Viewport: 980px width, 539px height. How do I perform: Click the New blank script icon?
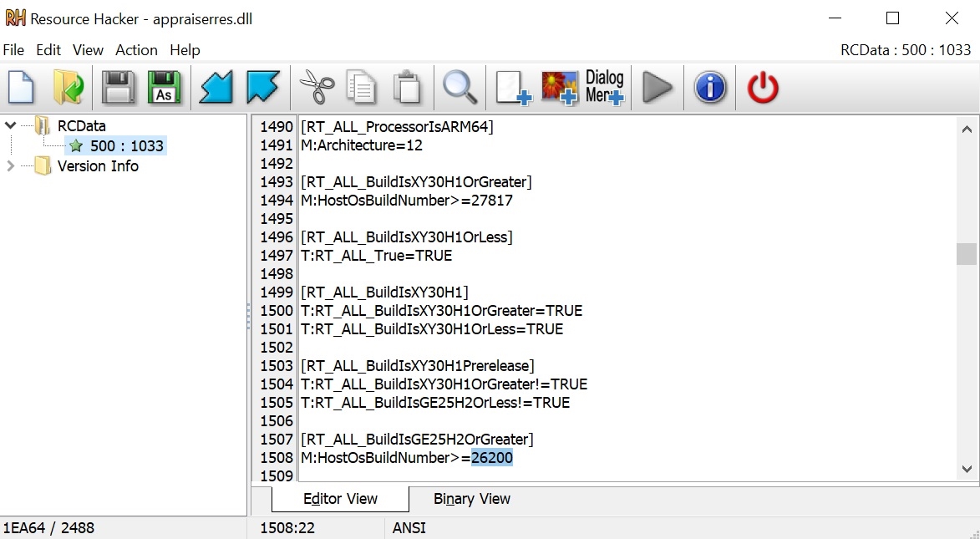pyautogui.click(x=21, y=88)
